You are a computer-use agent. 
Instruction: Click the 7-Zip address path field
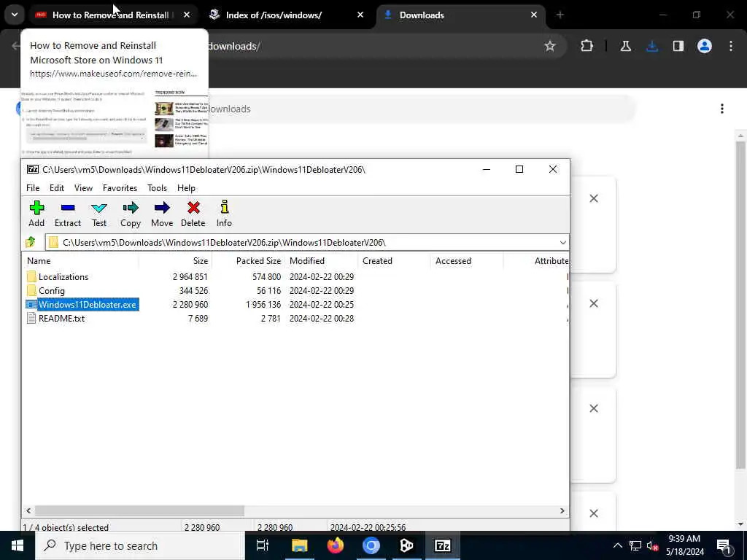pos(307,242)
